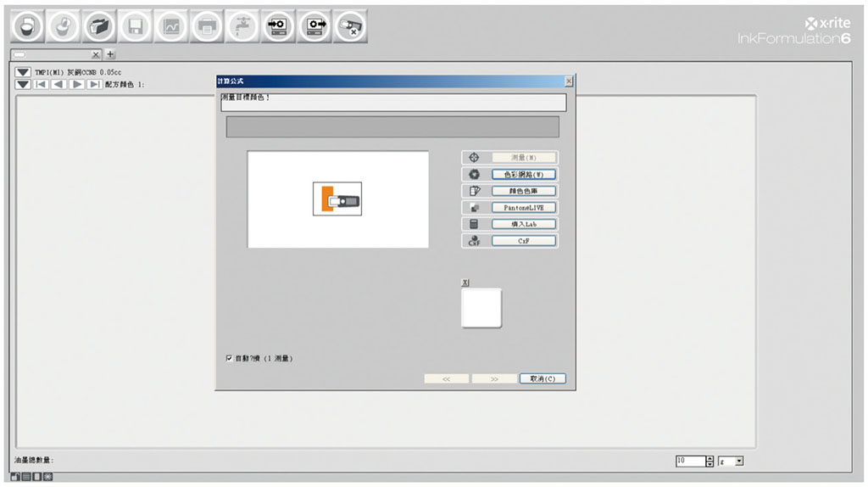The width and height of the screenshot is (868, 487).
Task: Click the new formula ink bucket icon
Action: pos(27,26)
